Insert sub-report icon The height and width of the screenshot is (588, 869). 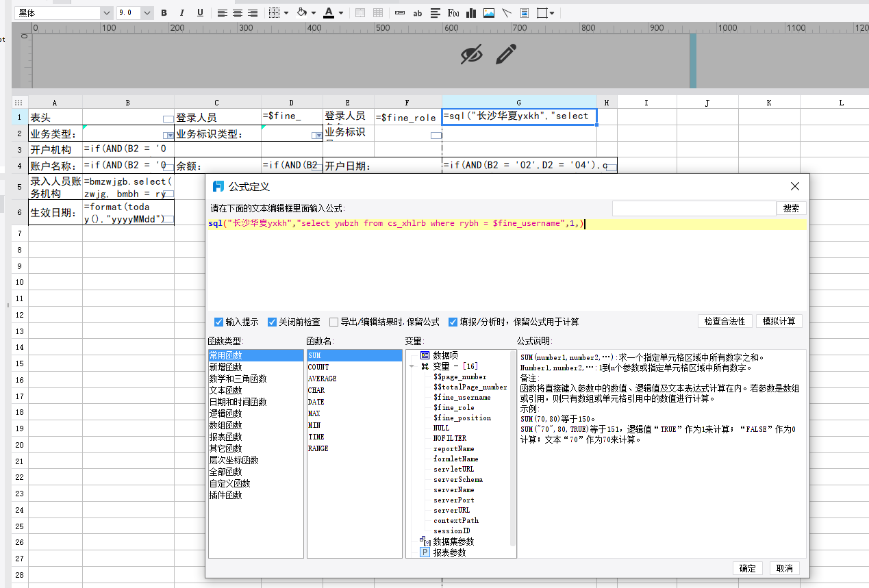525,13
